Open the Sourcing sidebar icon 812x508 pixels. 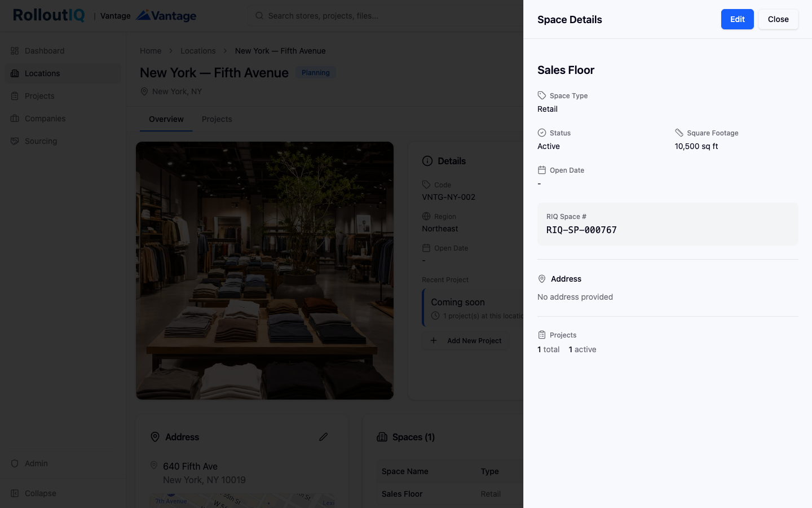coord(15,141)
